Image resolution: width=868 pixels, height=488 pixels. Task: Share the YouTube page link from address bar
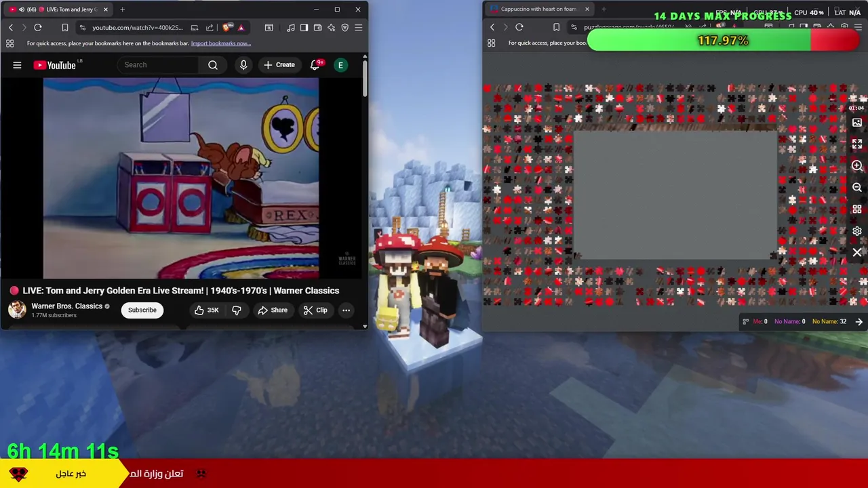click(x=210, y=27)
